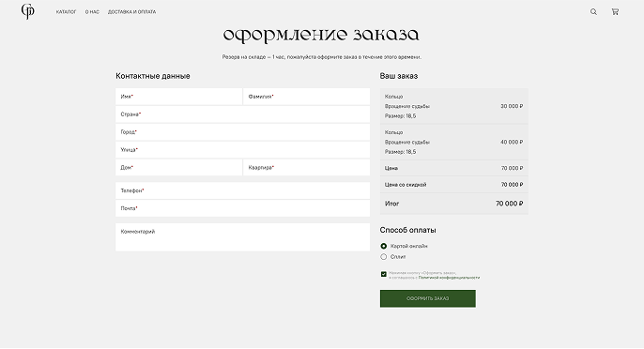
Task: Open the О нас menu item
Action: [x=92, y=12]
